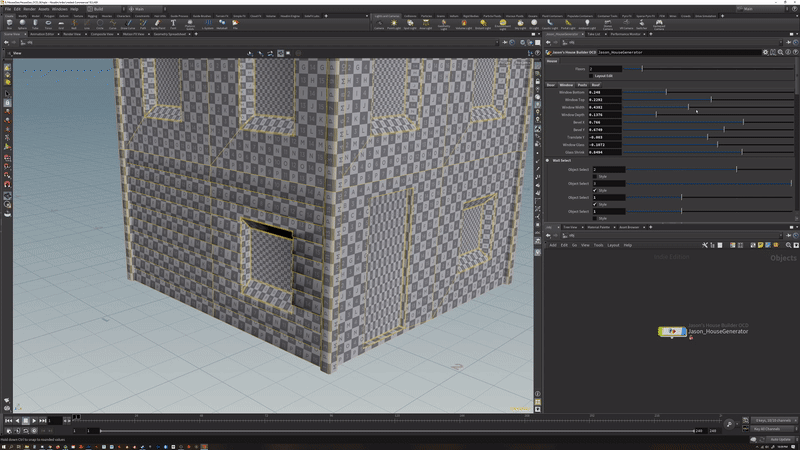Image resolution: width=800 pixels, height=450 pixels.
Task: Click the sticky note icon in network toolbar
Action: click(x=761, y=245)
